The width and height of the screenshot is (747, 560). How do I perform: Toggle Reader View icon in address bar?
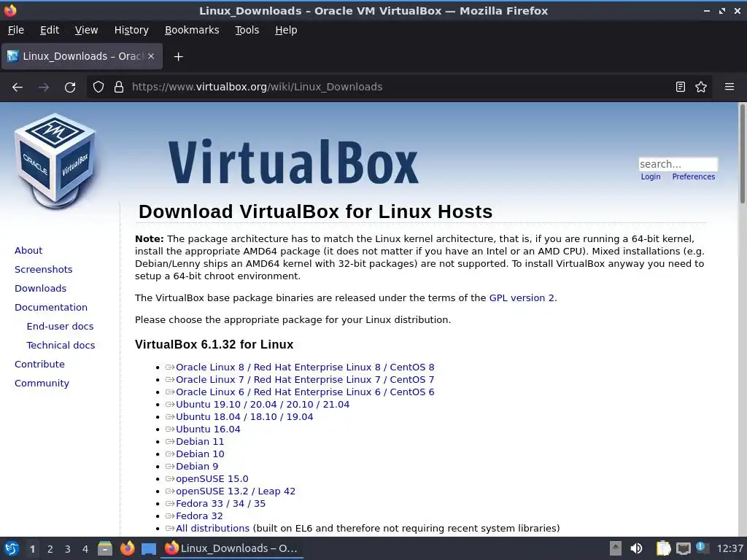[x=681, y=87]
